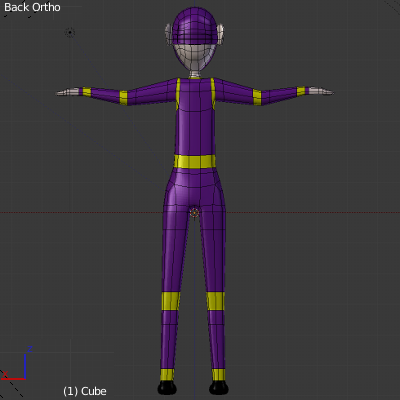400x400 pixels.
Task: Click the XZ axis orientation gizmo
Action: (x=16, y=364)
